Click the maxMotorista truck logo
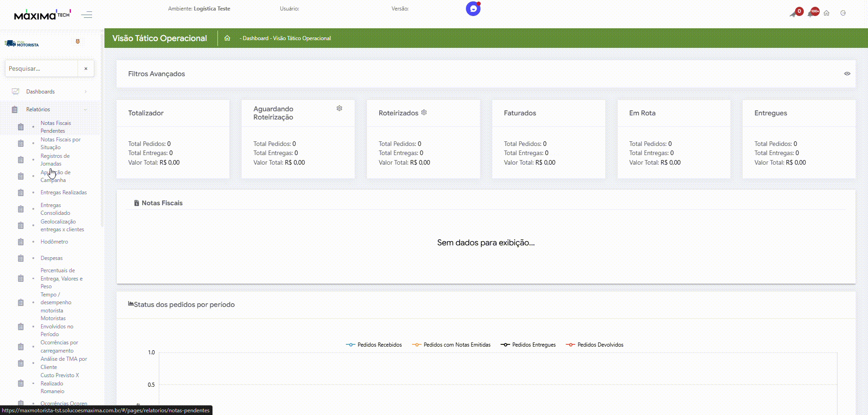Viewport: 868px width, 415px height. click(21, 44)
